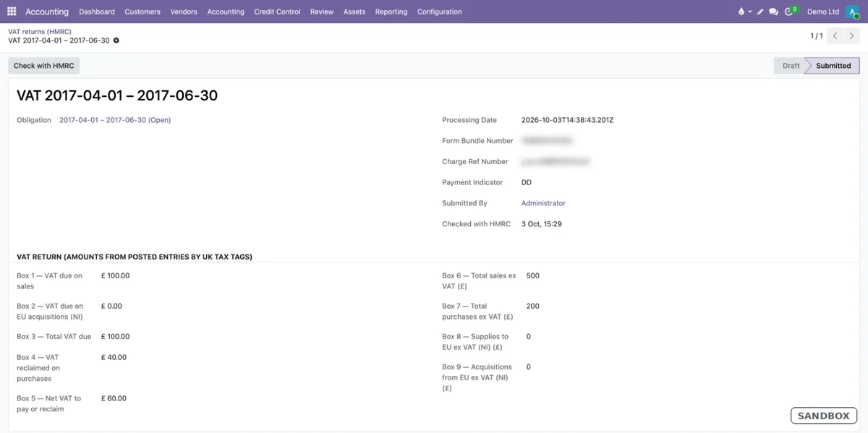This screenshot has width=868, height=433.
Task: Open the Customers menu
Action: [142, 12]
